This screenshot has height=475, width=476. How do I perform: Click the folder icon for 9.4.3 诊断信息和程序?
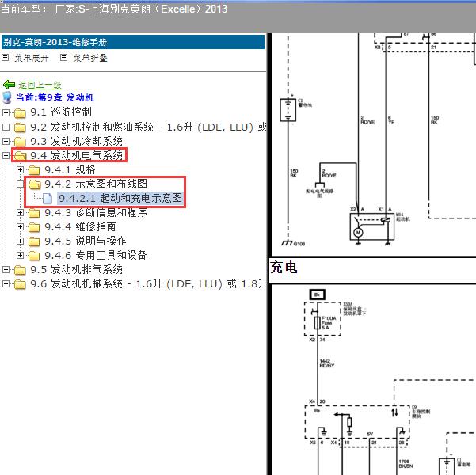click(x=34, y=213)
